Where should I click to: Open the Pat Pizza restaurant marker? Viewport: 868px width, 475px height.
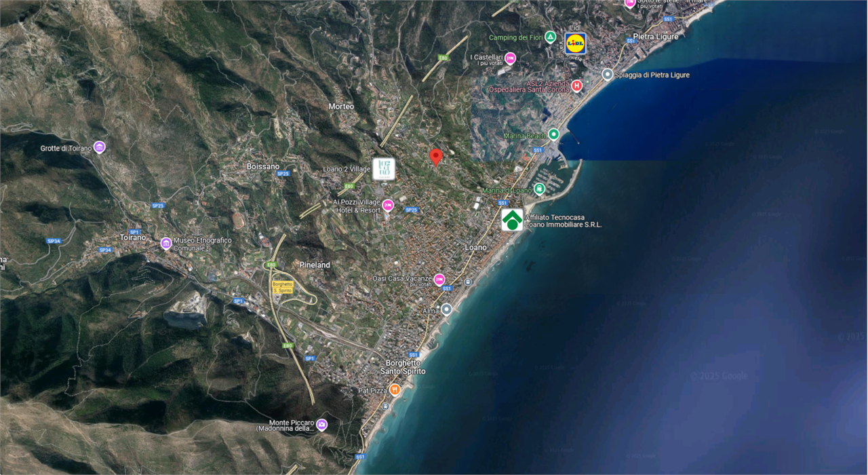click(x=395, y=390)
